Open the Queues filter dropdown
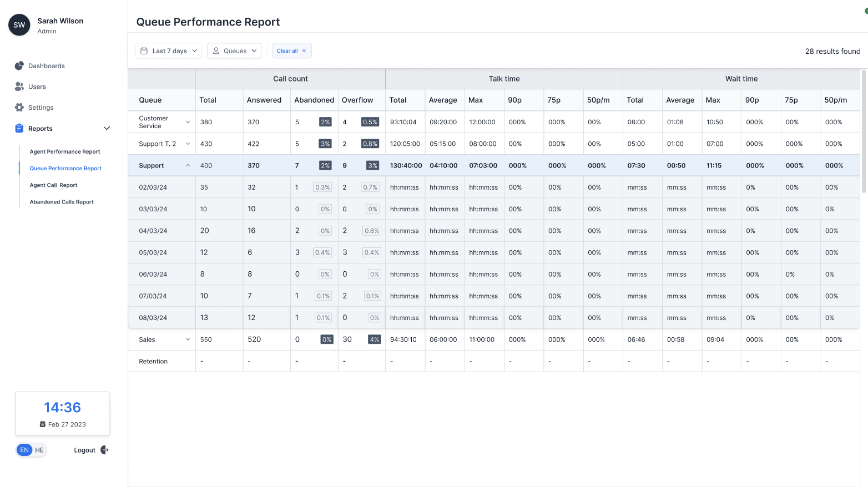 coord(234,51)
